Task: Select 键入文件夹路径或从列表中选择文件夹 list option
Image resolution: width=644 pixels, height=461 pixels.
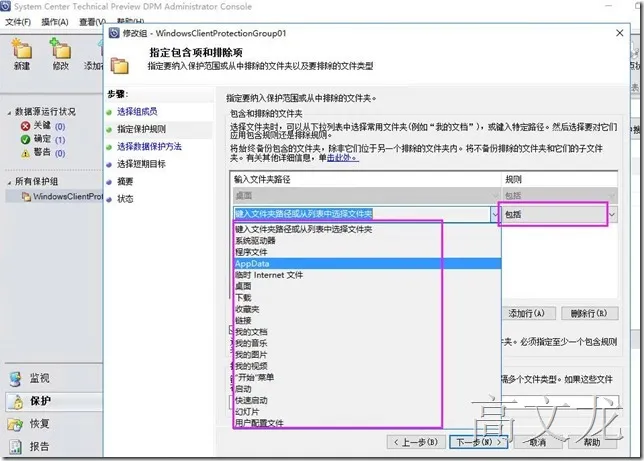Action: tap(367, 229)
